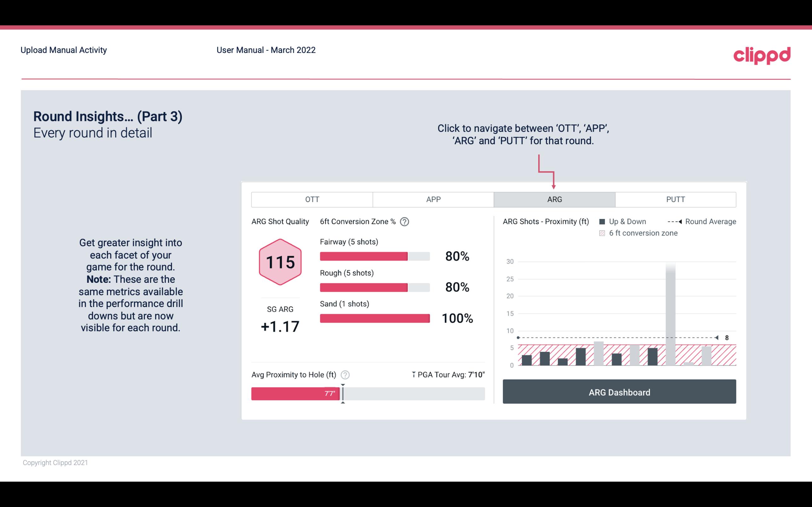This screenshot has height=507, width=812.
Task: Click the Clippd logo icon top right
Action: pos(762,55)
